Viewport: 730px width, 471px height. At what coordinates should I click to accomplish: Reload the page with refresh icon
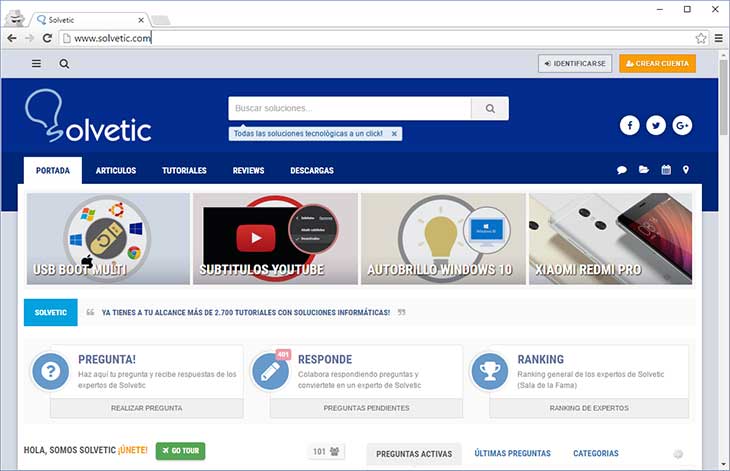(47, 38)
